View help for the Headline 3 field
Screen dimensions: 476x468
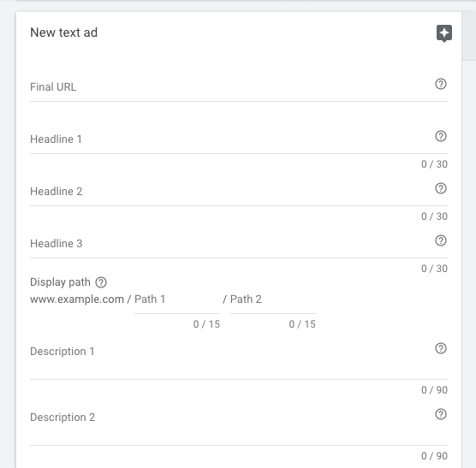coord(441,240)
